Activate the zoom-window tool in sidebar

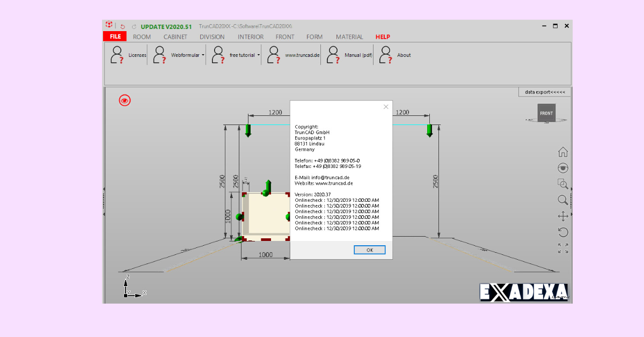[x=563, y=184]
